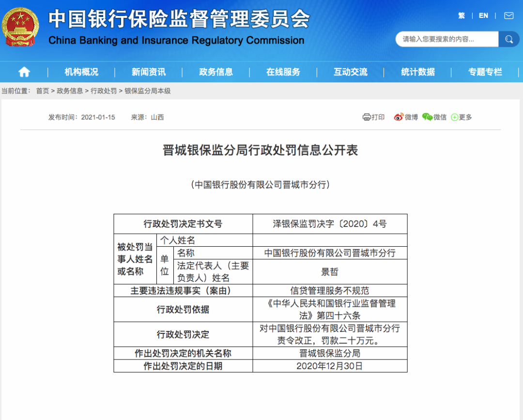Open the 互动交流 menu
This screenshot has height=420, width=523.
click(351, 72)
